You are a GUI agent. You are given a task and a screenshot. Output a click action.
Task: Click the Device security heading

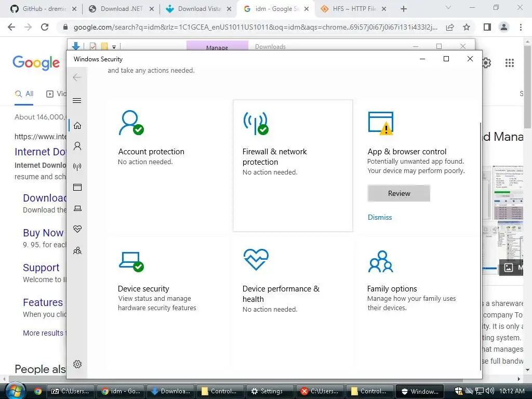point(143,289)
